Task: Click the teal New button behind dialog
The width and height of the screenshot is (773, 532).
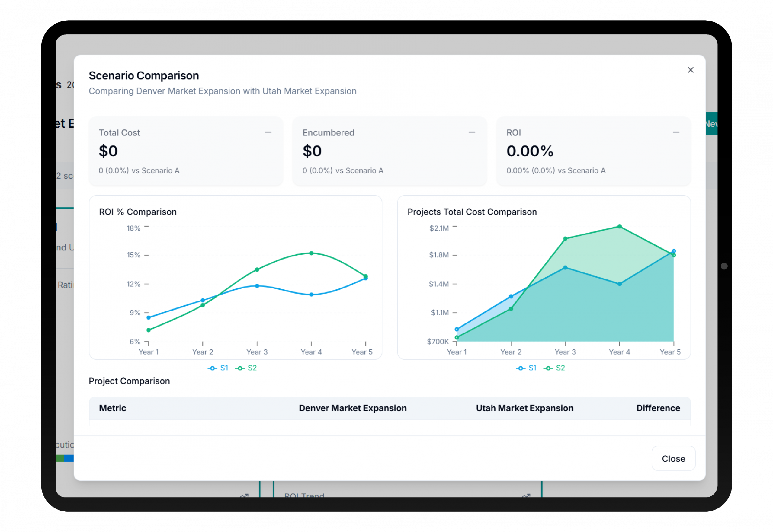Action: pos(711,124)
